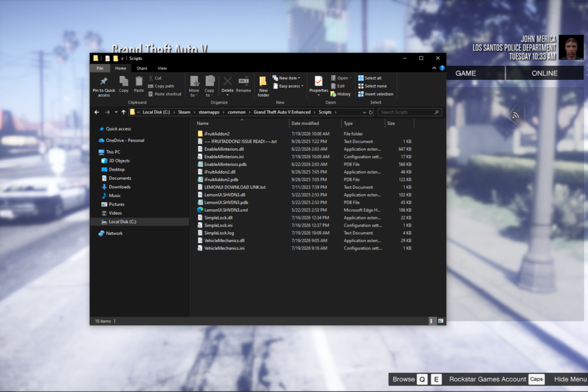Viewport: 588px width, 392px height.
Task: Go up one folder level
Action: pyautogui.click(x=123, y=112)
